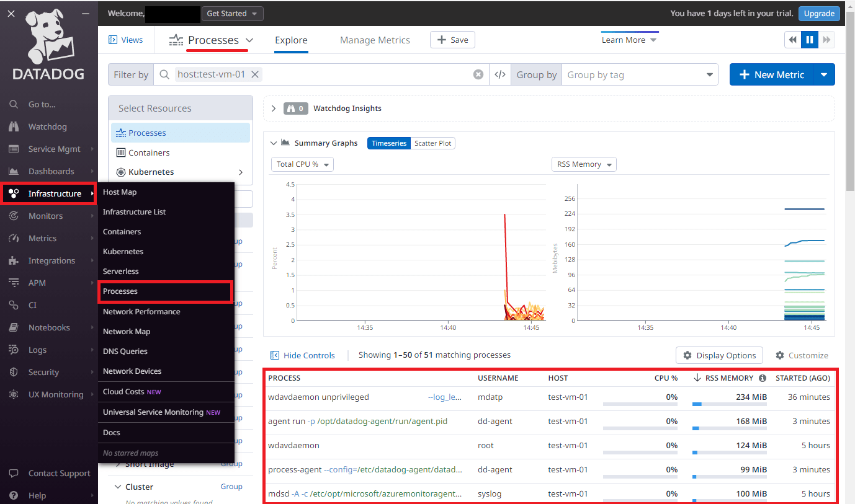The width and height of the screenshot is (855, 504).
Task: Pause live updates
Action: (809, 40)
